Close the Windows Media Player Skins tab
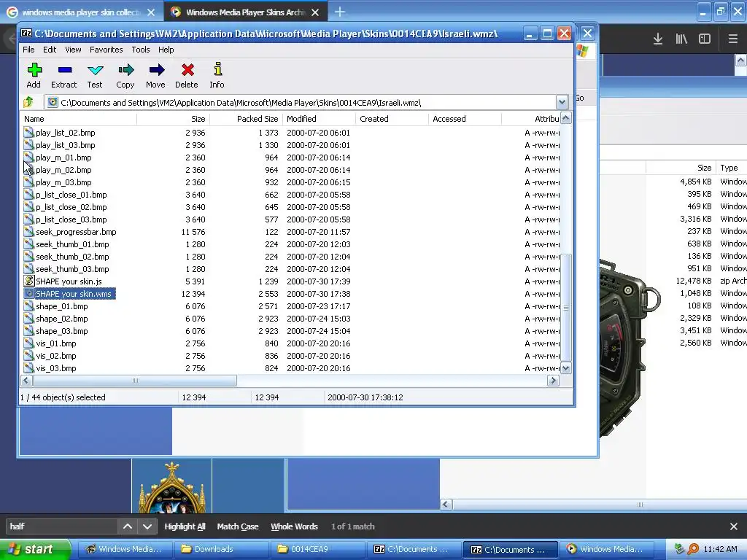The height and width of the screenshot is (560, 747). pyautogui.click(x=315, y=12)
